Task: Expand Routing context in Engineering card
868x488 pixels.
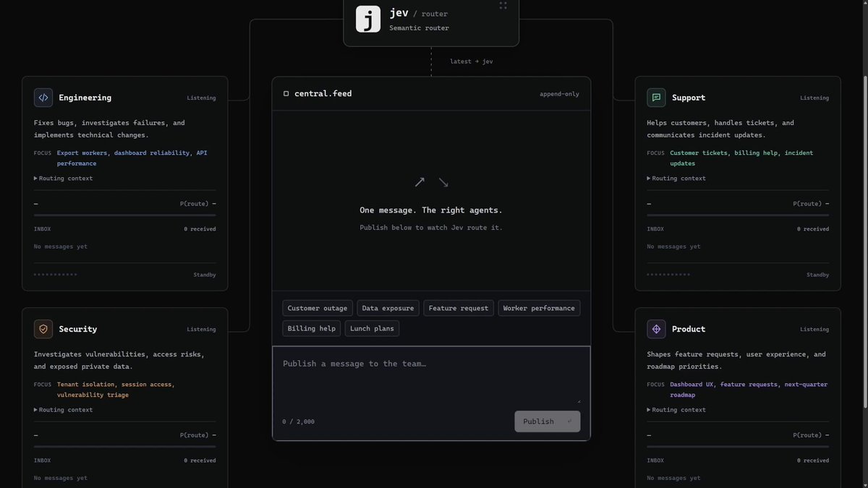Action: [x=64, y=179]
